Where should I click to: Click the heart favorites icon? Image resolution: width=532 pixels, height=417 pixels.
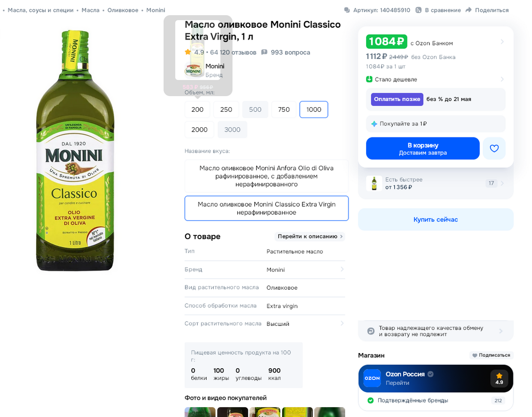(494, 148)
